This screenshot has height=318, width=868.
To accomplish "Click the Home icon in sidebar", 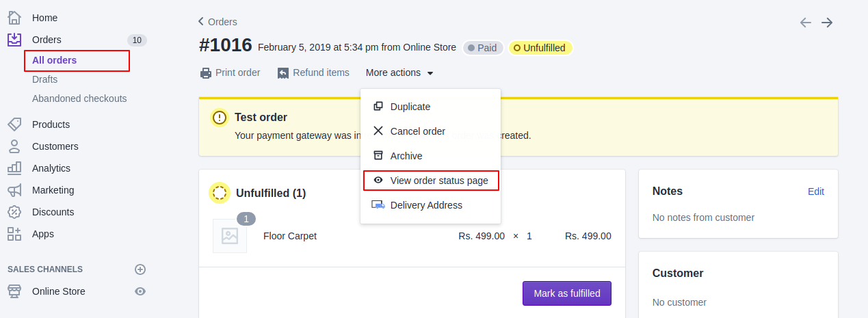I will (x=14, y=18).
